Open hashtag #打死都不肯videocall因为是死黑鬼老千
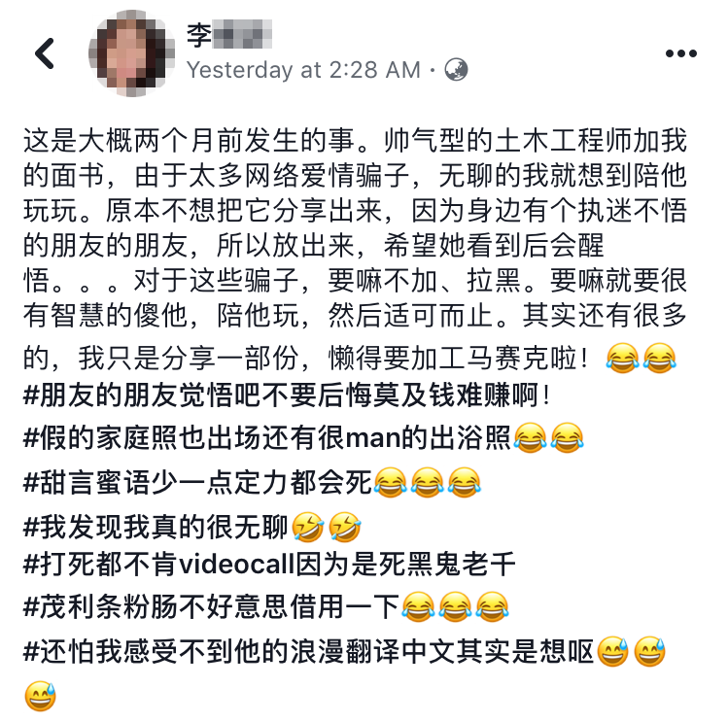Viewport: 728px width, 722px height. point(269,565)
